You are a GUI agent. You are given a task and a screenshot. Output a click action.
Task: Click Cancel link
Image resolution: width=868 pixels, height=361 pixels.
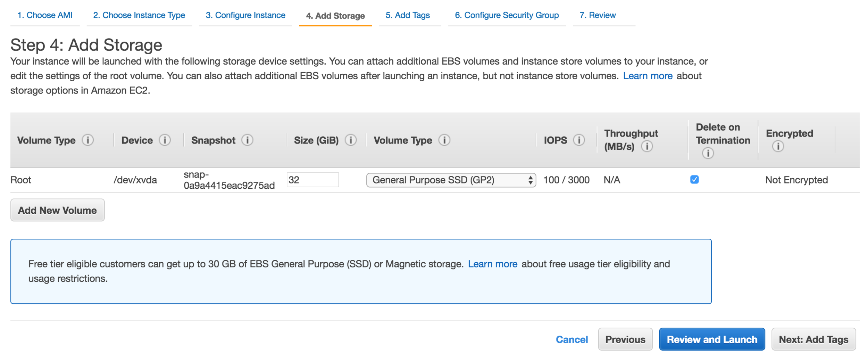572,339
